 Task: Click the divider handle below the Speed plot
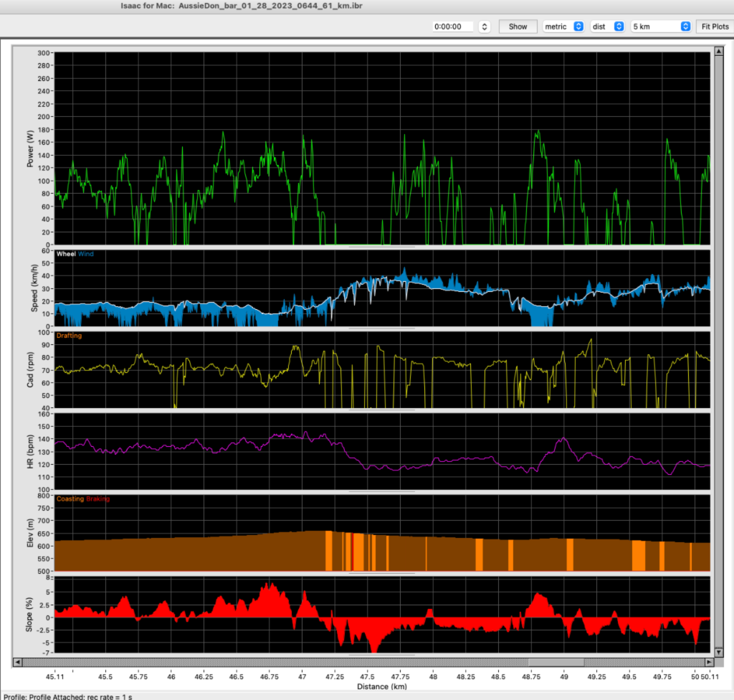tap(381, 328)
